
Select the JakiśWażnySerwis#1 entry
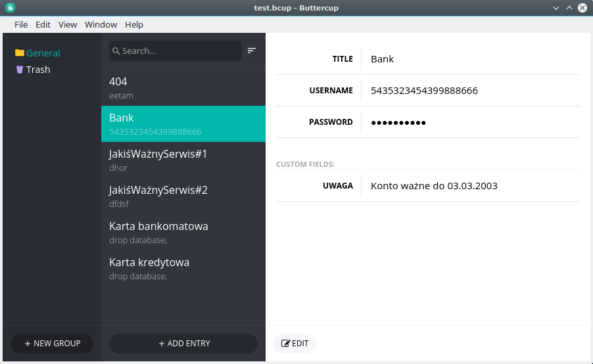click(183, 160)
